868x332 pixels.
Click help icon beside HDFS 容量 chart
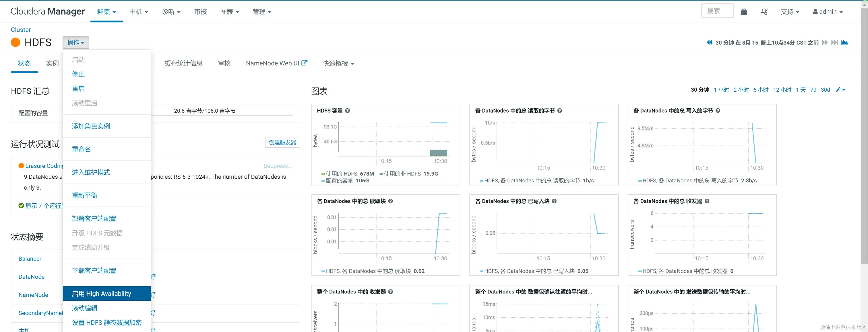[347, 111]
